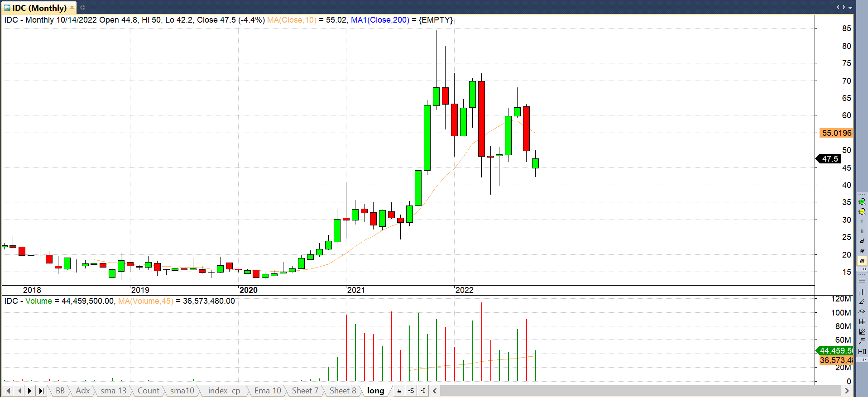Close the IDC (Monthly) chart tab
This screenshot has width=868, height=397.
point(72,8)
